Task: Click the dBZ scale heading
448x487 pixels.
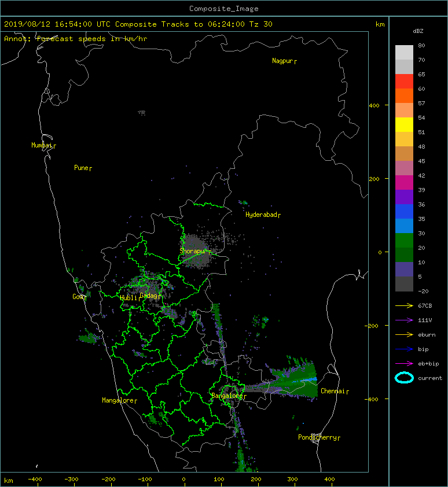Action: tap(418, 31)
